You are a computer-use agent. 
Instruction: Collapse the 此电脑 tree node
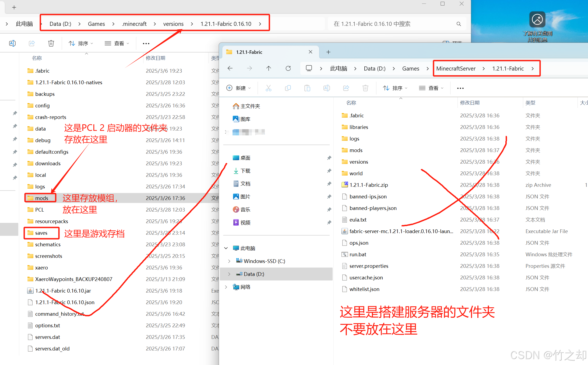[x=226, y=248]
